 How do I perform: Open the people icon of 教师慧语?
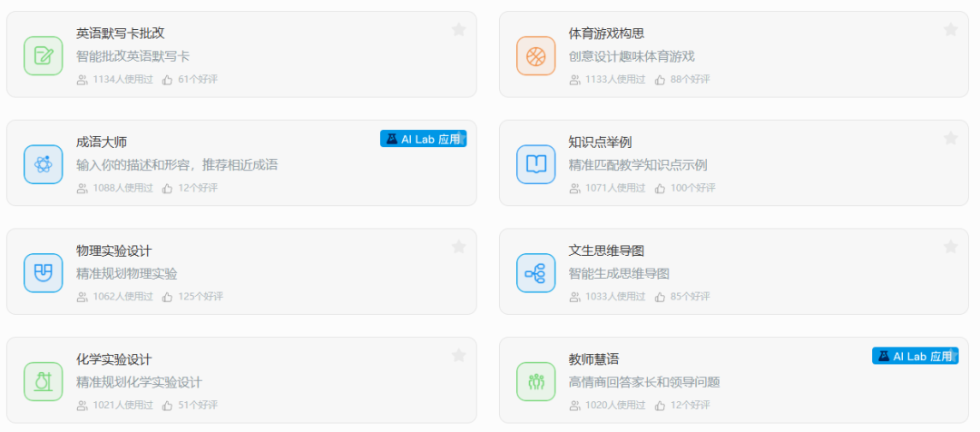tap(535, 381)
